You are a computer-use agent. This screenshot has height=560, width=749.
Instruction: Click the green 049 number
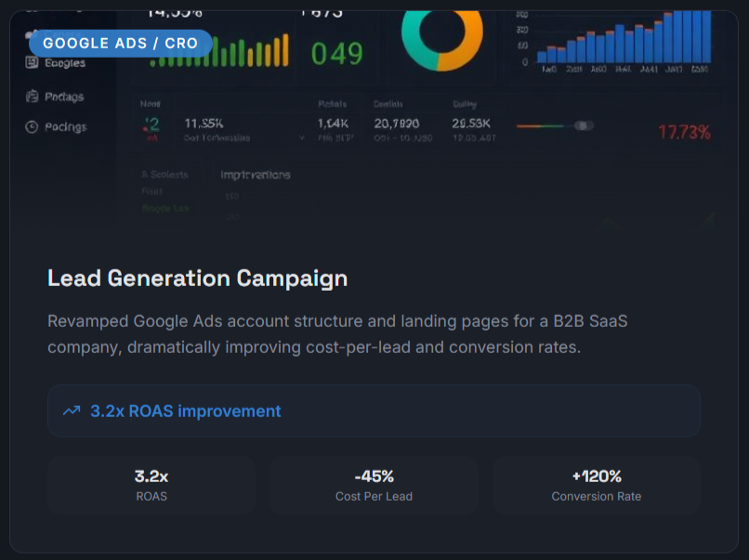[336, 54]
